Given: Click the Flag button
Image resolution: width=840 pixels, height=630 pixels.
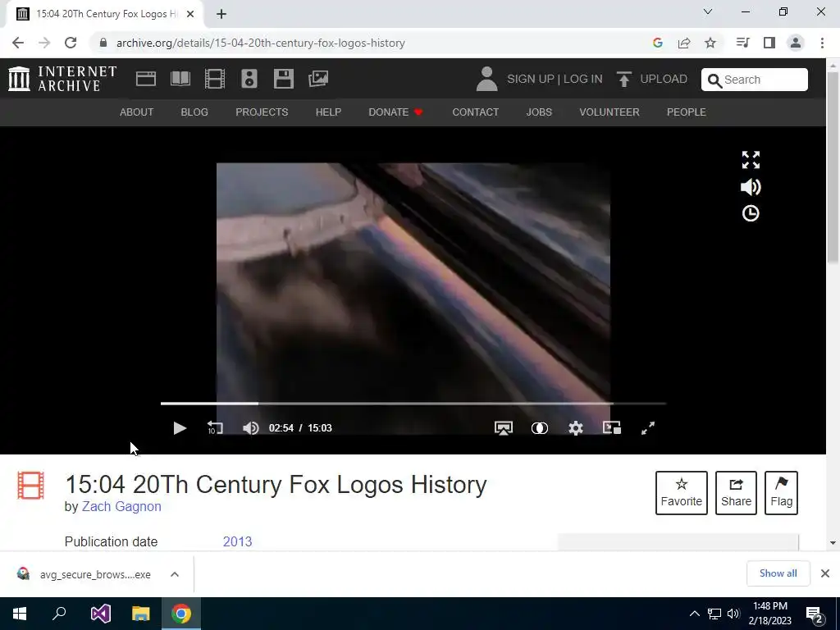Looking at the screenshot, I should (781, 493).
